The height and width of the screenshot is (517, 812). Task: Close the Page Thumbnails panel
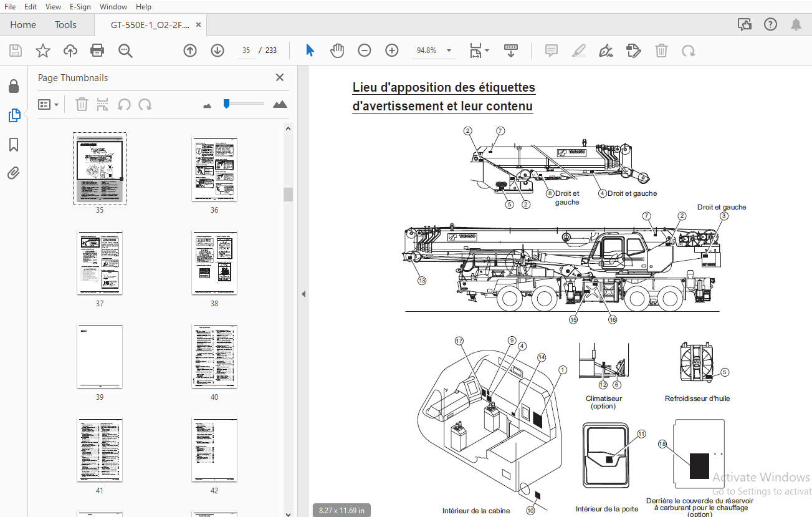click(x=280, y=77)
